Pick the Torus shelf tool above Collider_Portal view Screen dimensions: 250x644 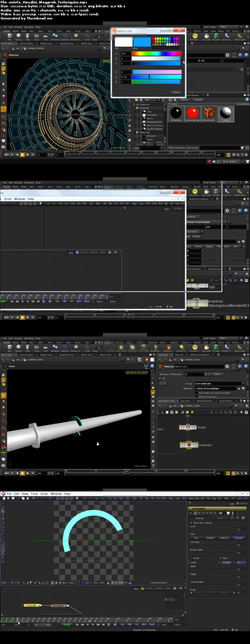[37, 37]
